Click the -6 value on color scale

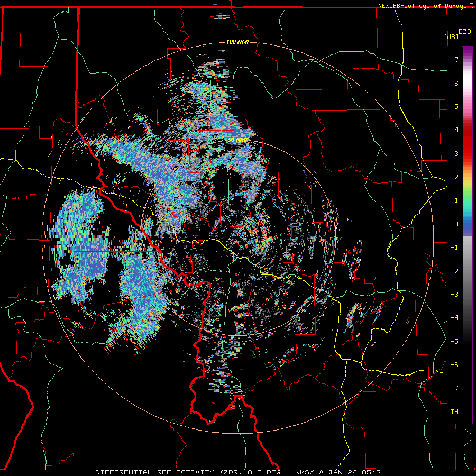click(454, 365)
